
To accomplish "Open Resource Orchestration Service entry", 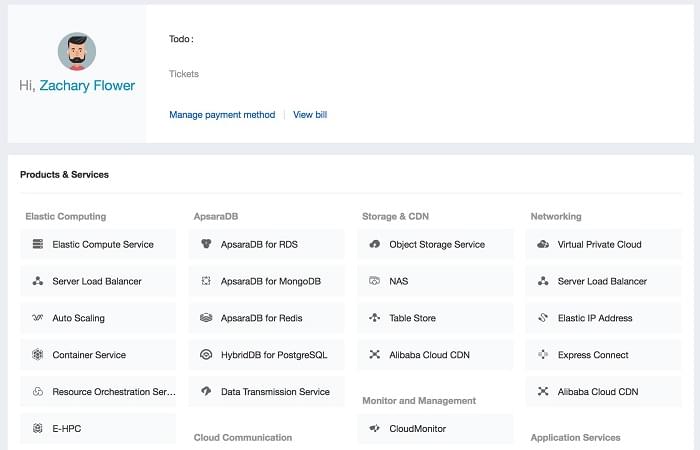I will pyautogui.click(x=98, y=392).
